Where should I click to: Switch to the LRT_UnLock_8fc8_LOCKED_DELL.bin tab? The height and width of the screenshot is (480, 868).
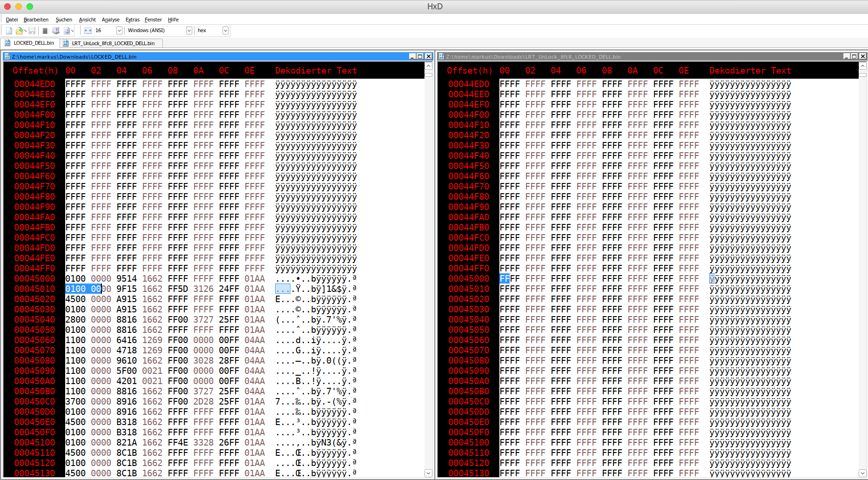click(x=112, y=43)
